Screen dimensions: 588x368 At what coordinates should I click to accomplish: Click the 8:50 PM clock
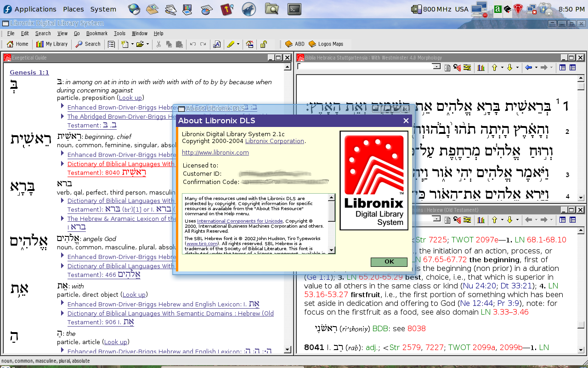[572, 9]
